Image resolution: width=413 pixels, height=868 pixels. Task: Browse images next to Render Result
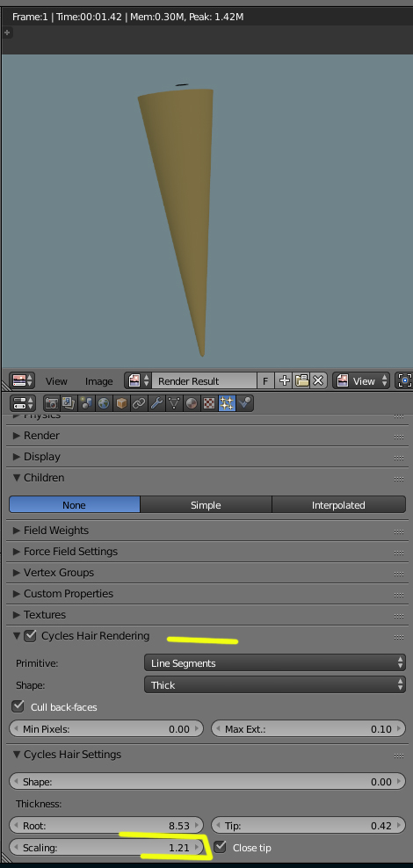click(x=139, y=381)
